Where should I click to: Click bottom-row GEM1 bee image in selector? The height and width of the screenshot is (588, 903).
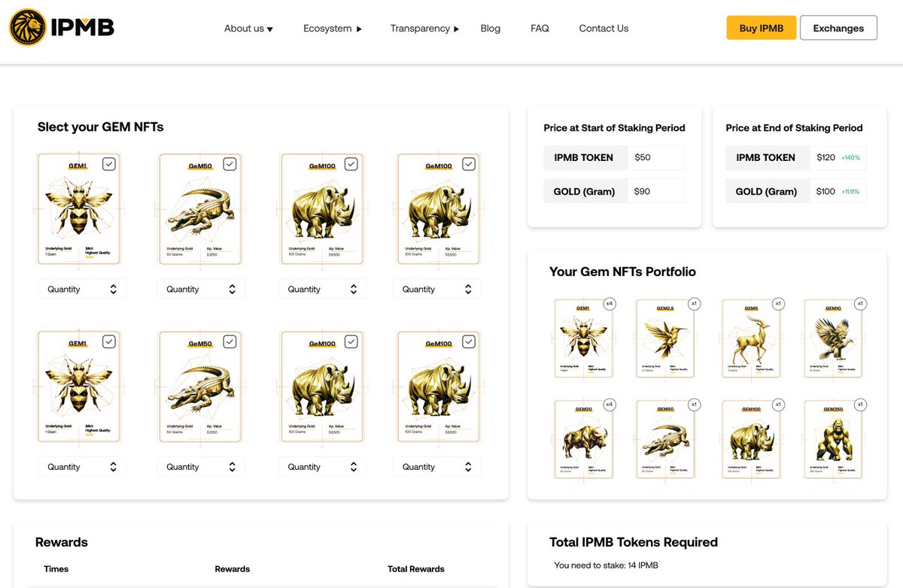[78, 386]
